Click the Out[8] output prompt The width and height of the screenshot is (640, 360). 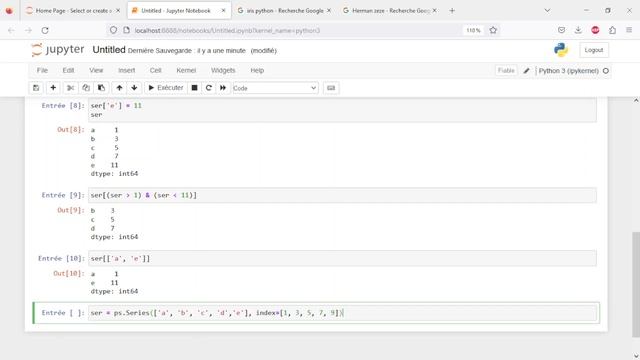pyautogui.click(x=71, y=129)
